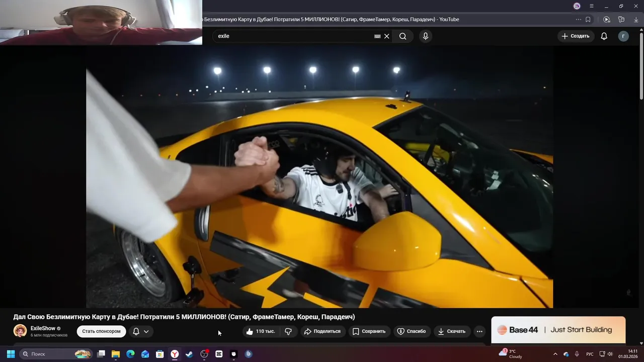
Task: Open the OneDrive tray icon
Action: pyautogui.click(x=566, y=354)
